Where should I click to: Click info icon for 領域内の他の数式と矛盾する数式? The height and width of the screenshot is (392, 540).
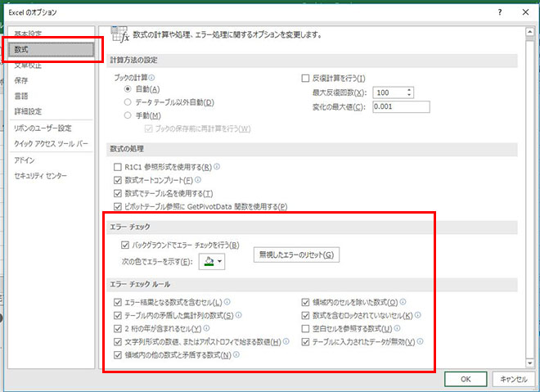[x=236, y=354]
